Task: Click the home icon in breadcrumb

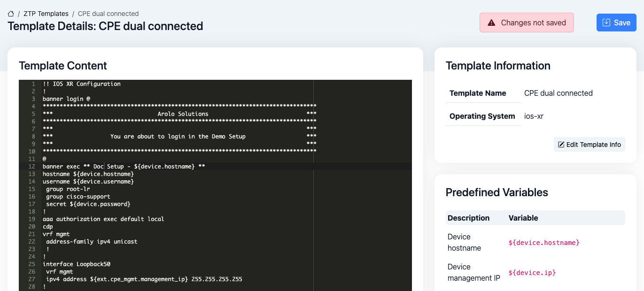Action: point(11,14)
